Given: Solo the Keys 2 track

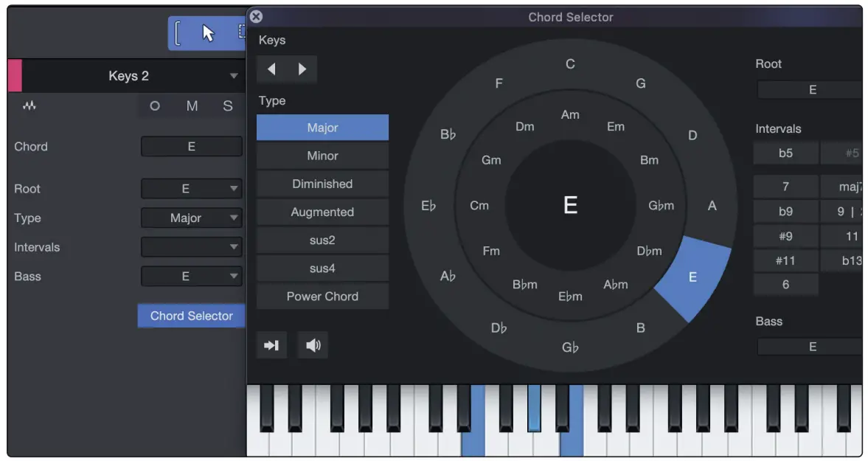Looking at the screenshot, I should 228,105.
